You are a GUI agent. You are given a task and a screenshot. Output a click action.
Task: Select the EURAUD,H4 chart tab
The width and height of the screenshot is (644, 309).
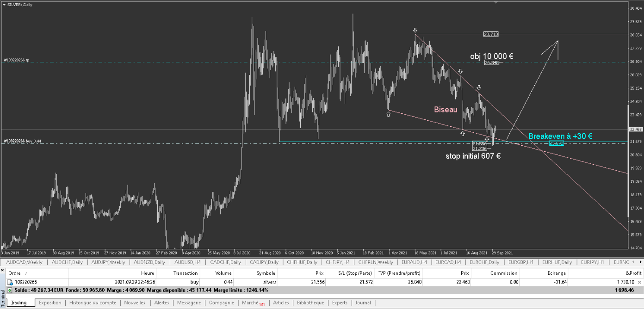(415, 262)
